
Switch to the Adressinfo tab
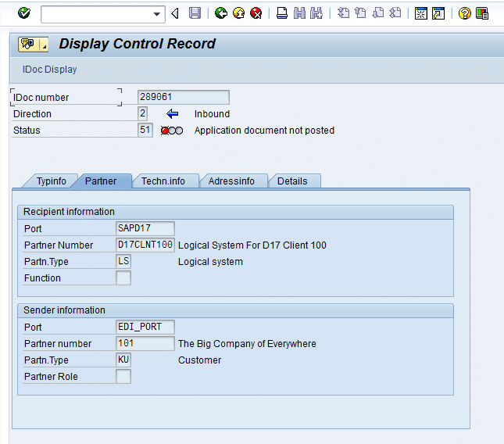[231, 181]
